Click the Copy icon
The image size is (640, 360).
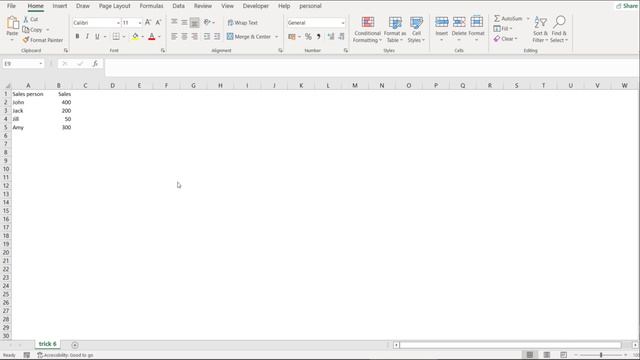click(x=26, y=30)
